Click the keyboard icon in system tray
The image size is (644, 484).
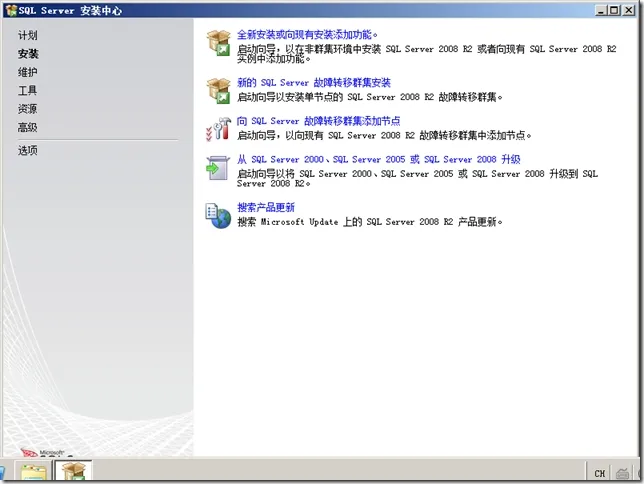622,473
